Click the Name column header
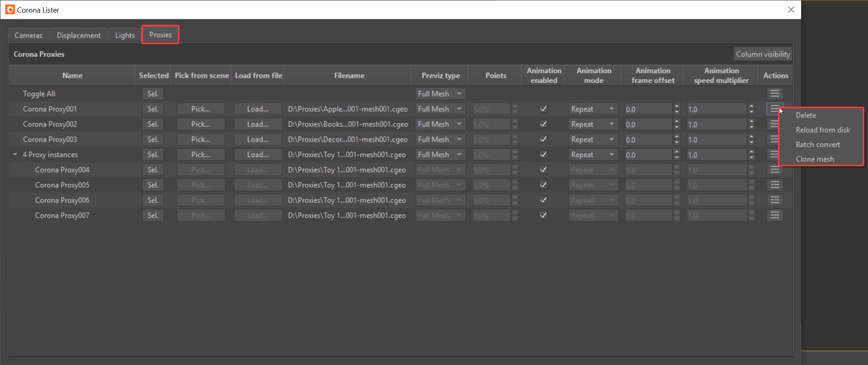 point(72,75)
